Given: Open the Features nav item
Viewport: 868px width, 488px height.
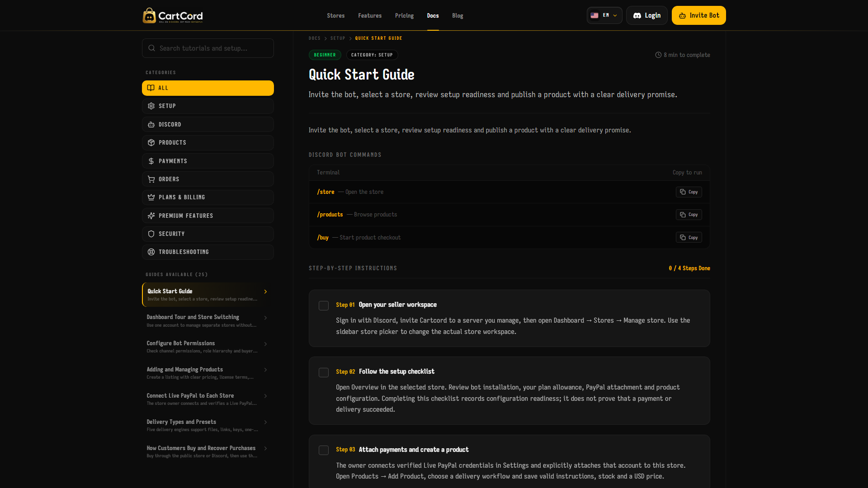Looking at the screenshot, I should pyautogui.click(x=370, y=16).
